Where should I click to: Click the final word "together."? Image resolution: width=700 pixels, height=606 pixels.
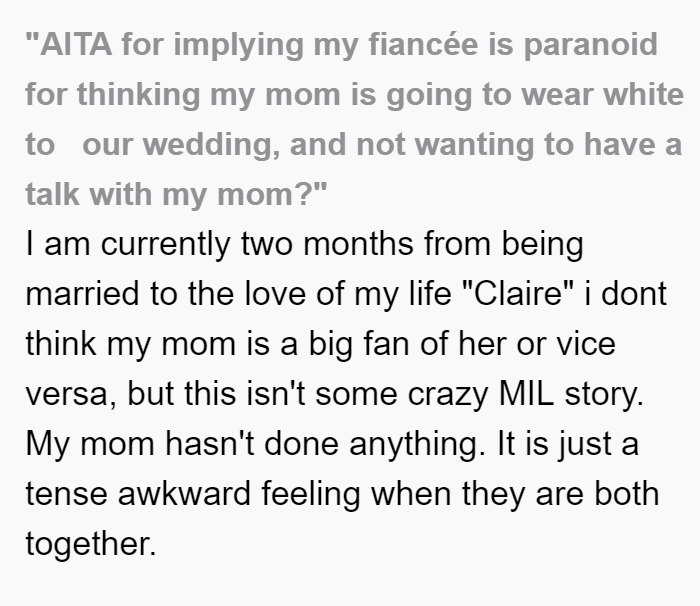91,544
